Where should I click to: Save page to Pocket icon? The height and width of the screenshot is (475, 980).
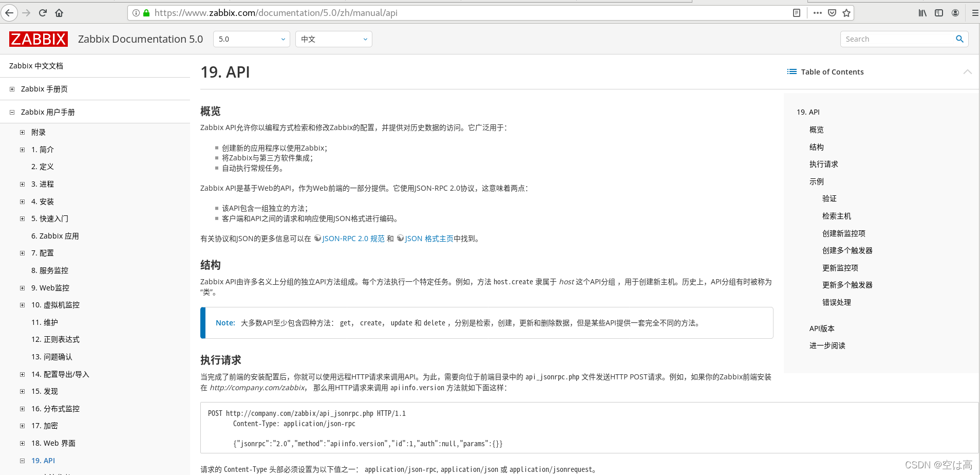(x=832, y=13)
